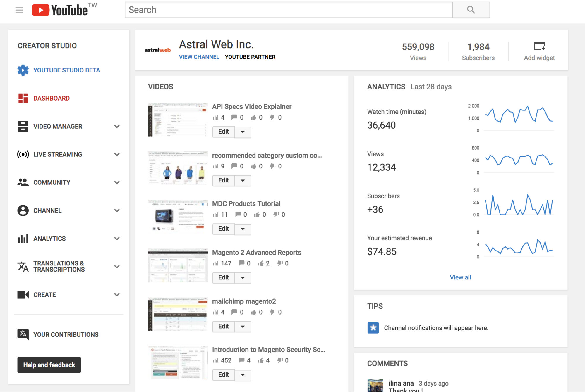Open Edit dropdown for API Specs Video Explainer
Viewport: 585px width, 392px height.
click(243, 132)
